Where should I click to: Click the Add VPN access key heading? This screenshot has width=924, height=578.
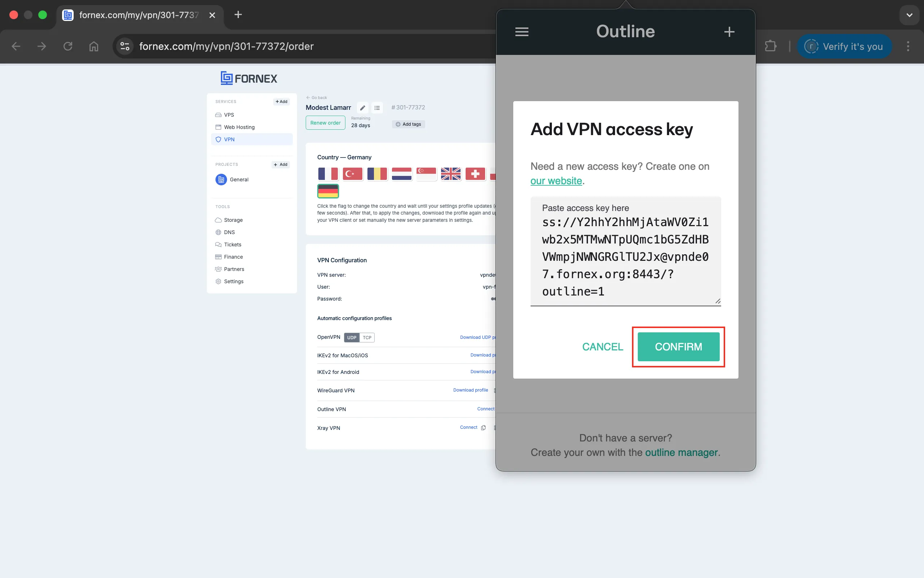(612, 130)
